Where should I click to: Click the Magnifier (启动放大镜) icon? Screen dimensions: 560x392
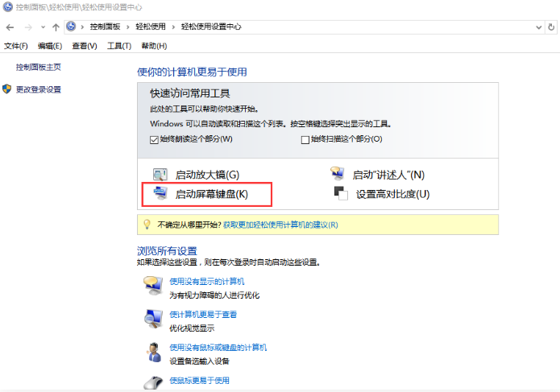(160, 175)
